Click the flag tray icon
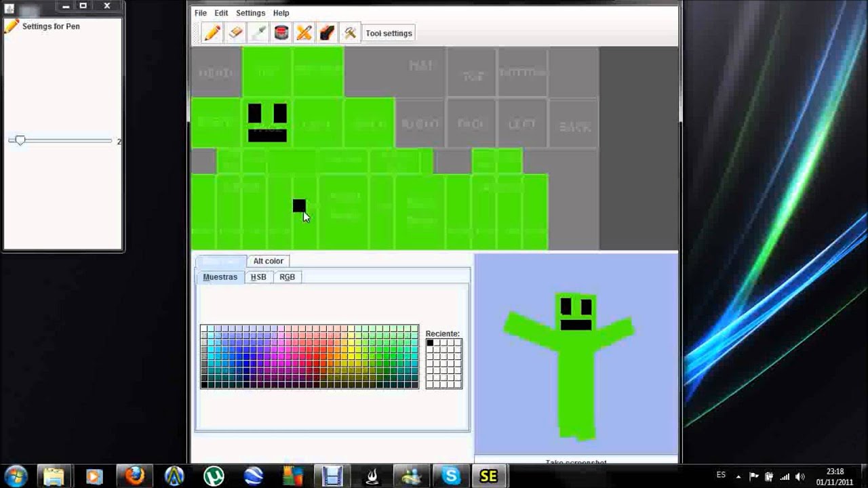 pos(753,476)
